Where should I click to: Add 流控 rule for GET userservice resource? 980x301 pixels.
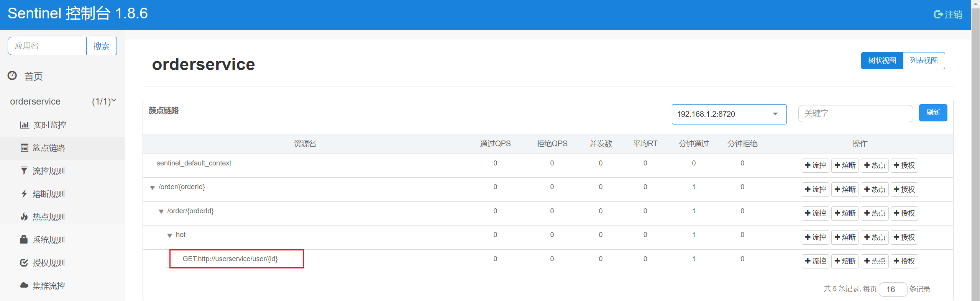(815, 261)
